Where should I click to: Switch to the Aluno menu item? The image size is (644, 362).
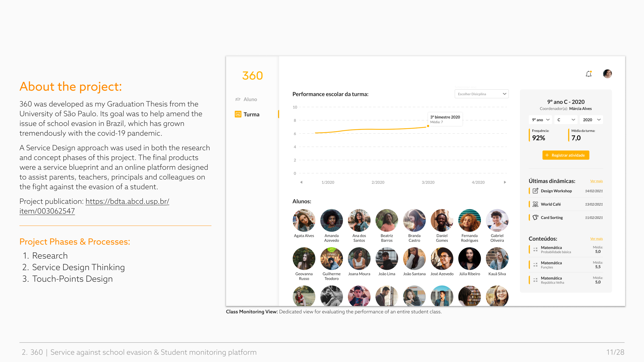pos(250,99)
